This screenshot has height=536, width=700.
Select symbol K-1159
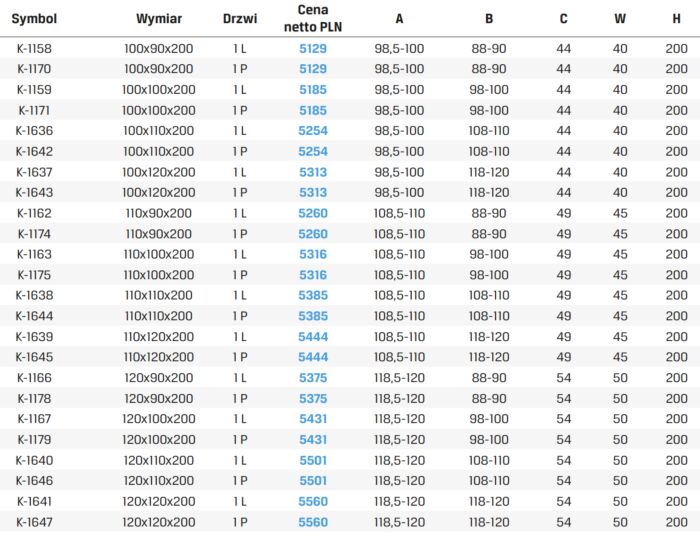click(x=34, y=90)
